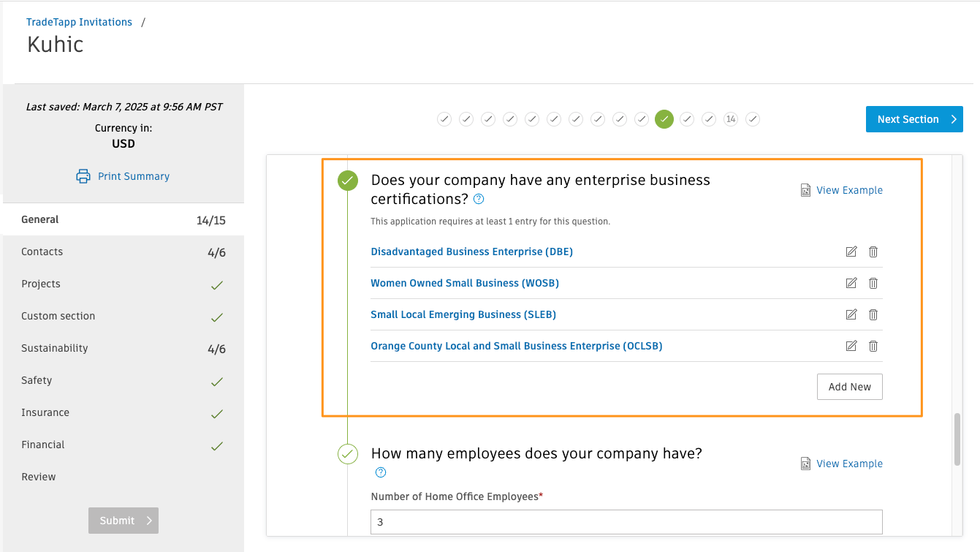Go to the Review section
The image size is (980, 552).
click(x=39, y=477)
